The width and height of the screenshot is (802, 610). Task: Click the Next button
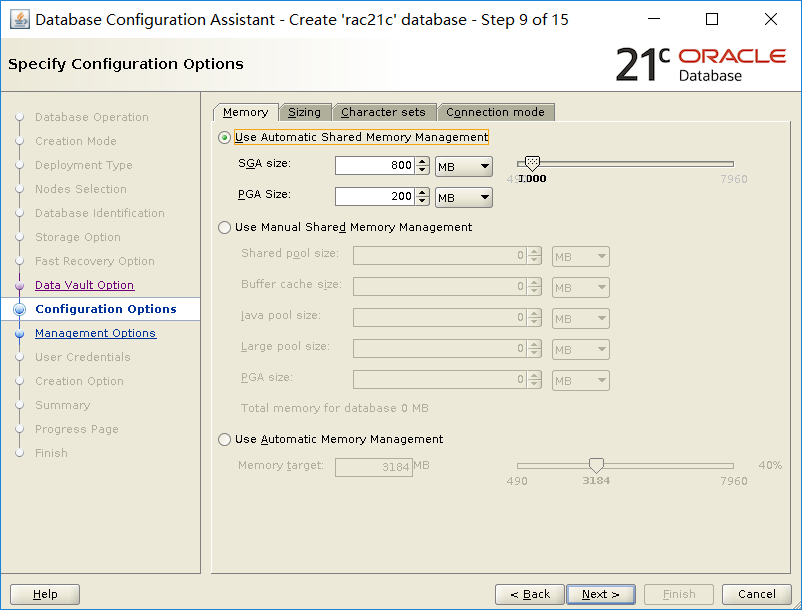(600, 594)
